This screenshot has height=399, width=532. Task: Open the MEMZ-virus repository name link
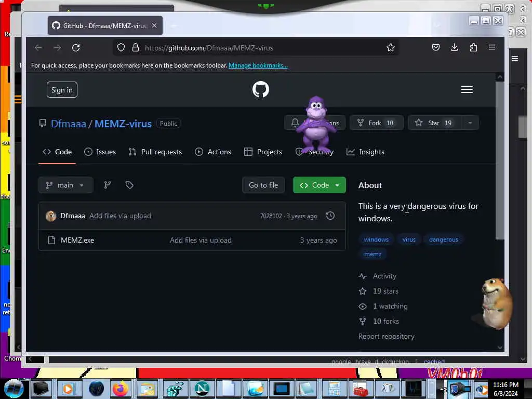coord(123,124)
